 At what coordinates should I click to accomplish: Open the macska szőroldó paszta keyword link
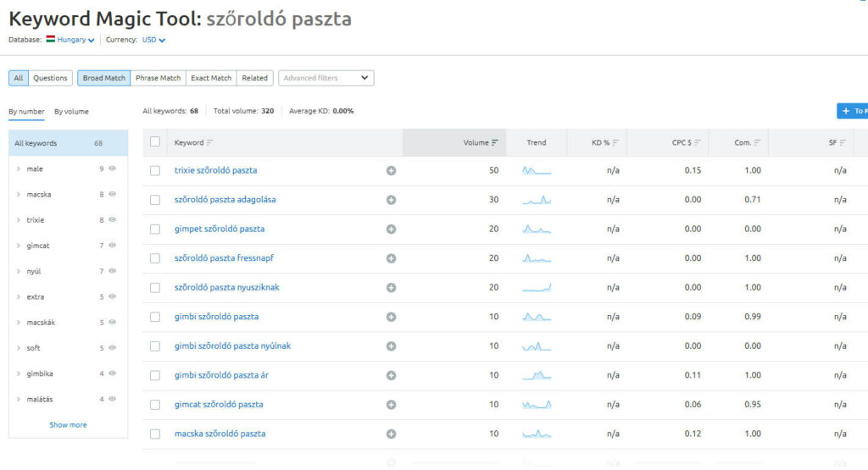point(220,434)
